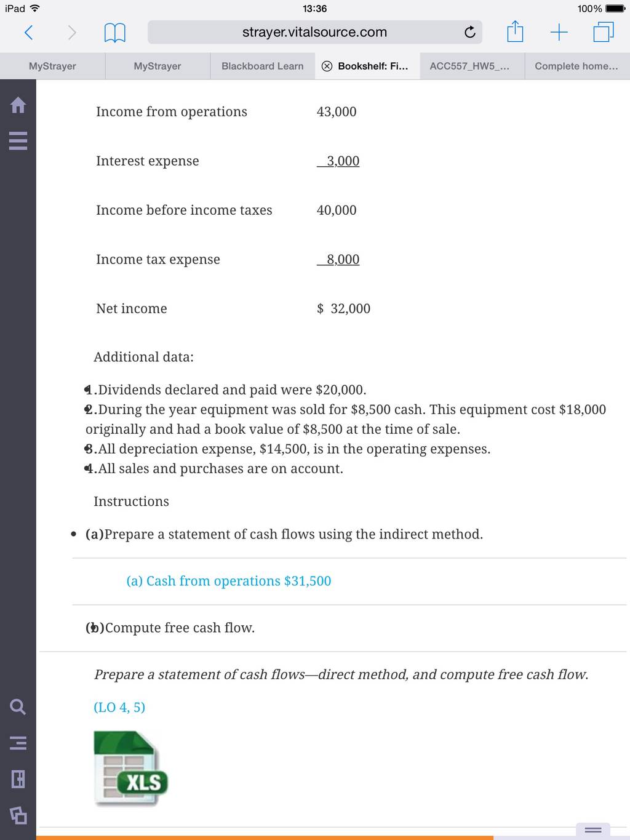The width and height of the screenshot is (630, 840).
Task: Tap the strayer.vitalsource.com address field
Action: tap(314, 32)
